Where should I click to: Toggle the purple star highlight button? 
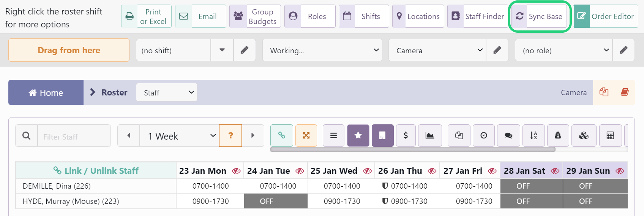tap(358, 135)
